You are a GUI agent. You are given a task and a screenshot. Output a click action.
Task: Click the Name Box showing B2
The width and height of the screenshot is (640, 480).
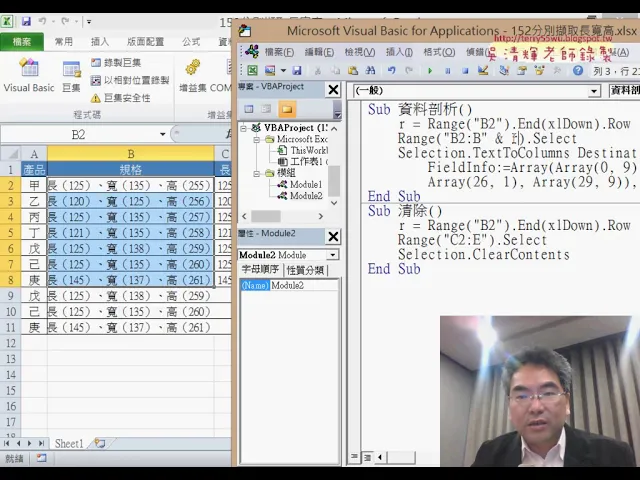pyautogui.click(x=78, y=134)
